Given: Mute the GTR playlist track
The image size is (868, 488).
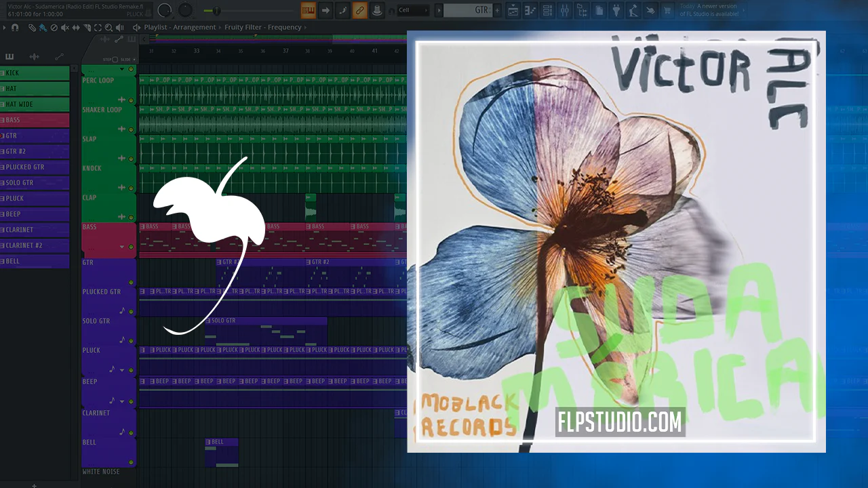Looking at the screenshot, I should tap(132, 282).
